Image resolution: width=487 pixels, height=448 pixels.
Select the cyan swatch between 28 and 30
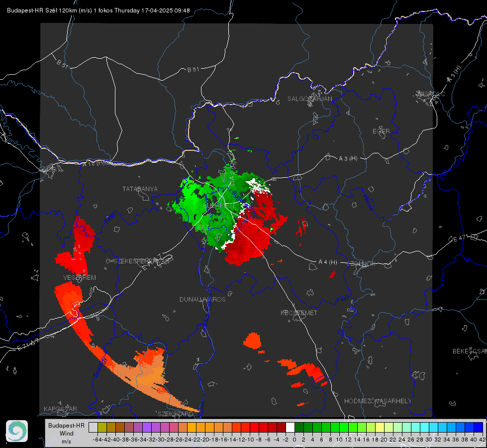coord(425,428)
